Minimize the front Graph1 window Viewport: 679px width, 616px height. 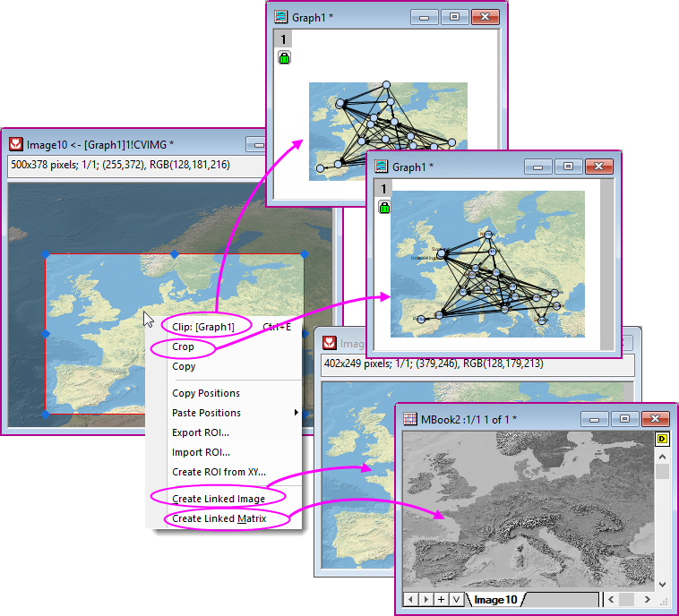537,167
